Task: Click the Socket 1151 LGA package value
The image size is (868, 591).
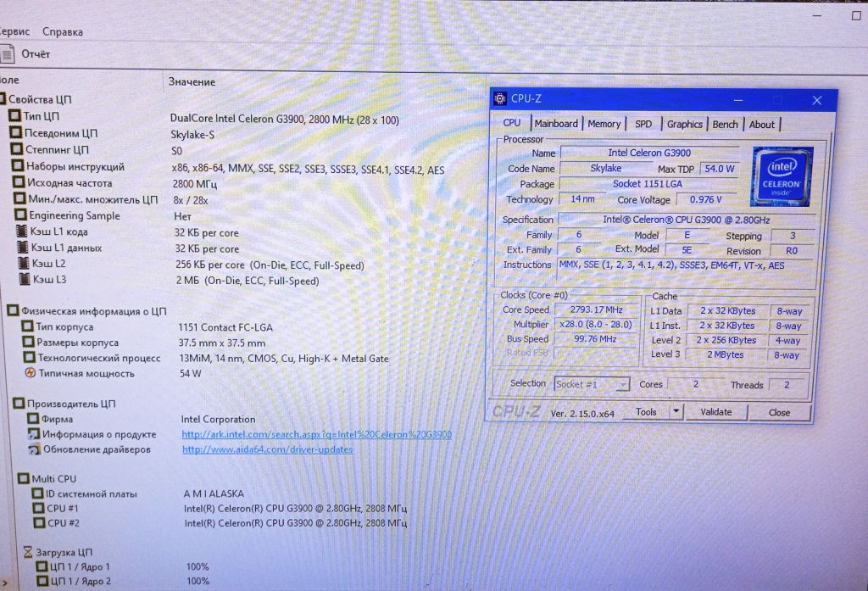Action: pyautogui.click(x=648, y=183)
